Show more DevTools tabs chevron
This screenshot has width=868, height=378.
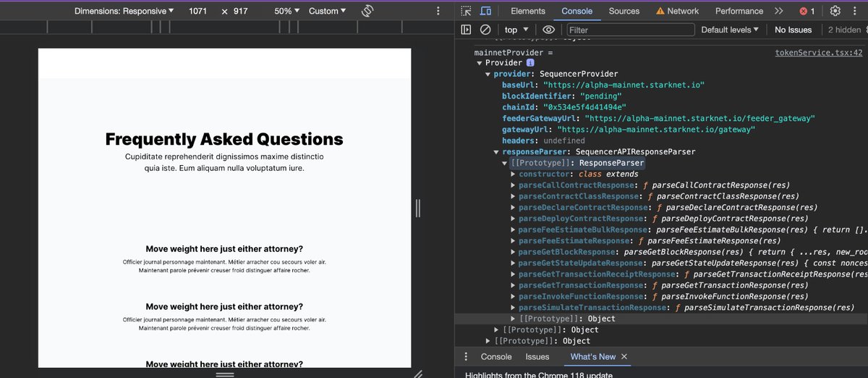(x=778, y=11)
